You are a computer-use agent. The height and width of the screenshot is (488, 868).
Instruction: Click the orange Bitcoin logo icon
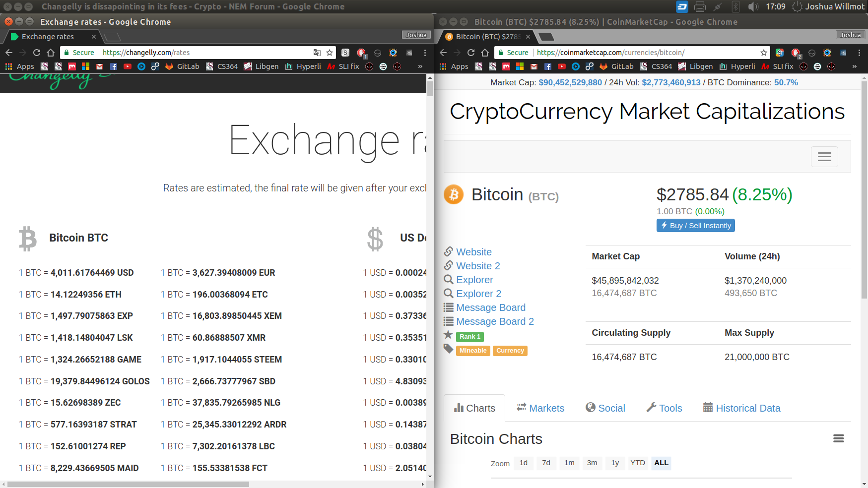pyautogui.click(x=454, y=194)
